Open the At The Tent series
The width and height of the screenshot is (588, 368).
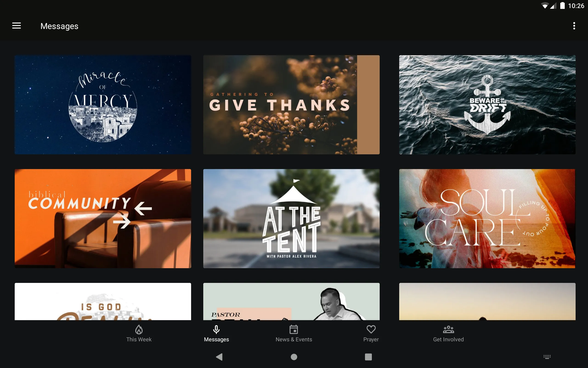(x=291, y=218)
